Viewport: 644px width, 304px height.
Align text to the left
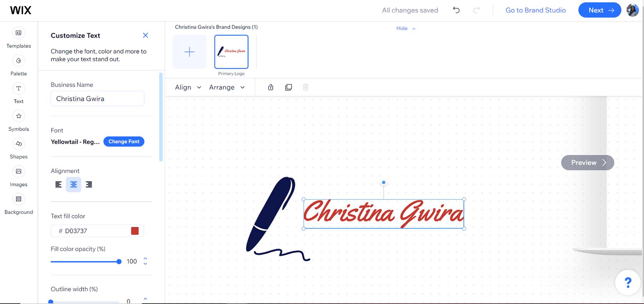[58, 185]
